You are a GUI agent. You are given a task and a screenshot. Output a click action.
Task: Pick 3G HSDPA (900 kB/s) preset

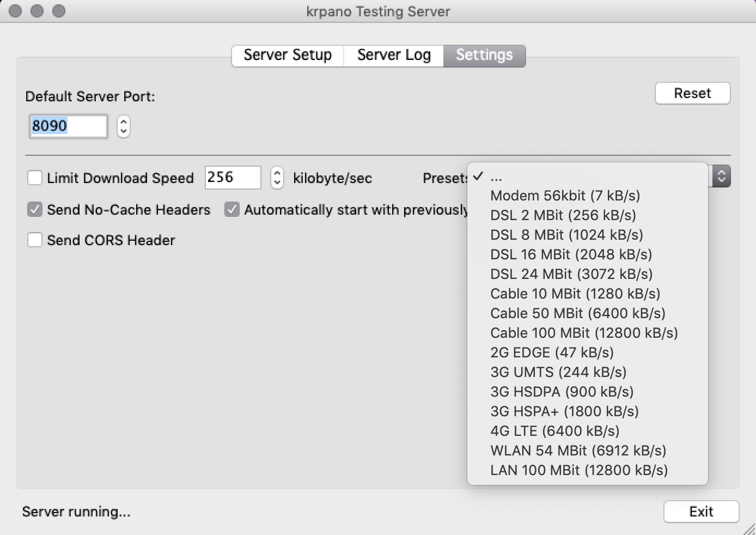(588, 392)
